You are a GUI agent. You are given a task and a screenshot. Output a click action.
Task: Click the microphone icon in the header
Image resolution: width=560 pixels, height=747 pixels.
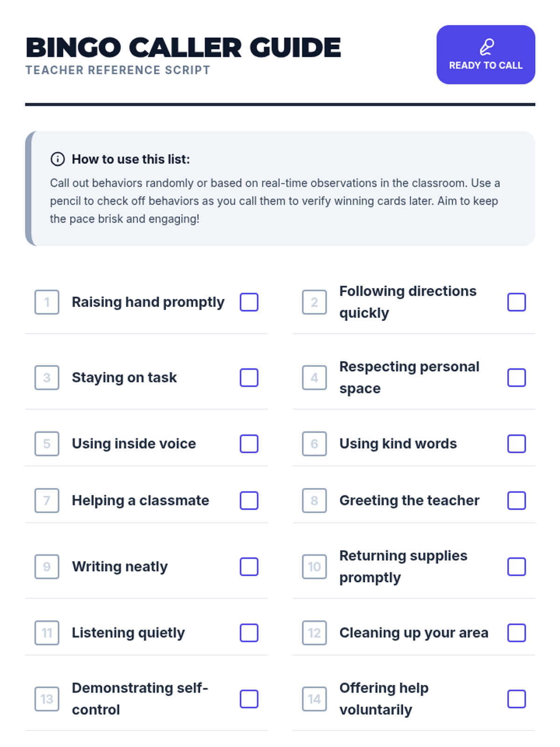click(x=486, y=47)
